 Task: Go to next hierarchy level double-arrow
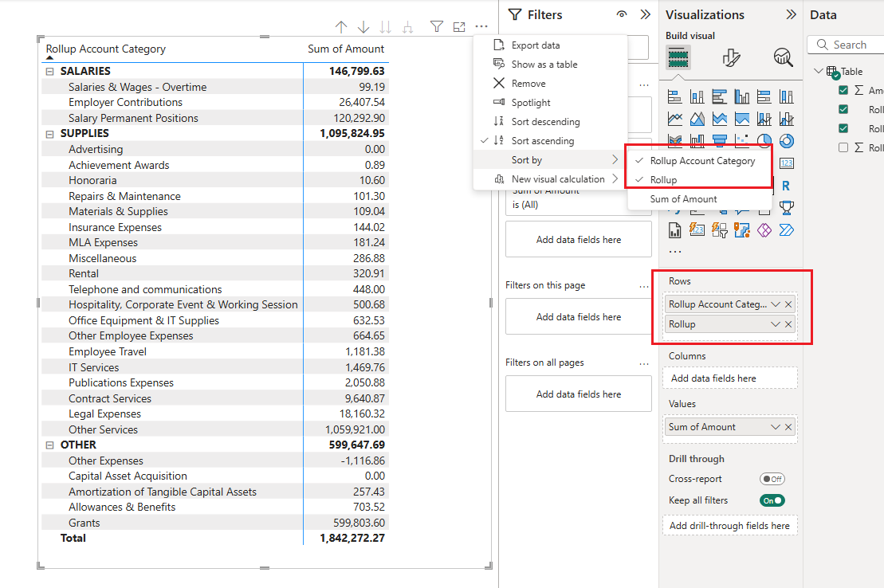386,26
